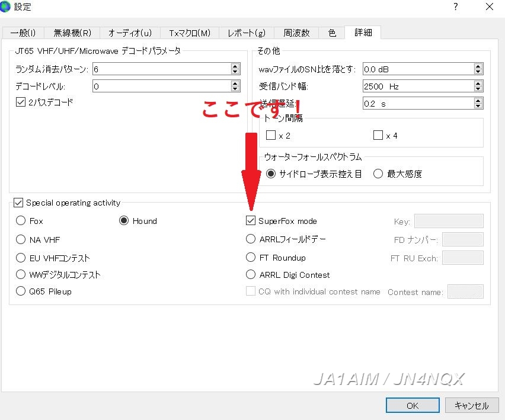This screenshot has width=505, height=420.
Task: Select the Fox radio button
Action: pyautogui.click(x=20, y=221)
